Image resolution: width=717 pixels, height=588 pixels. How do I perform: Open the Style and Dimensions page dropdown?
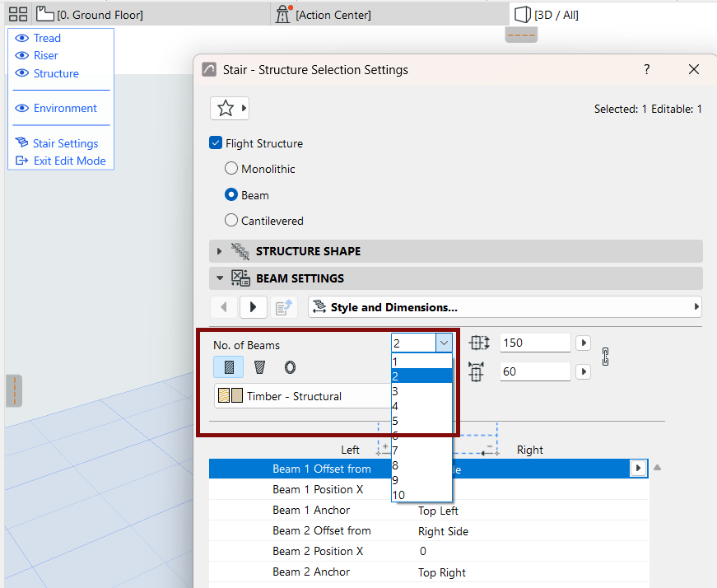click(505, 307)
